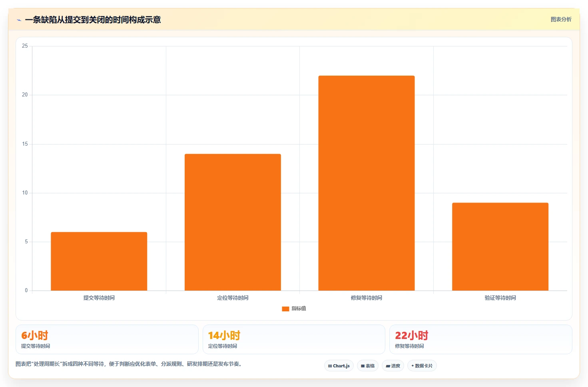Screen dimensions: 588x387
Task: Click the y-axis value 10
Action: [25, 193]
